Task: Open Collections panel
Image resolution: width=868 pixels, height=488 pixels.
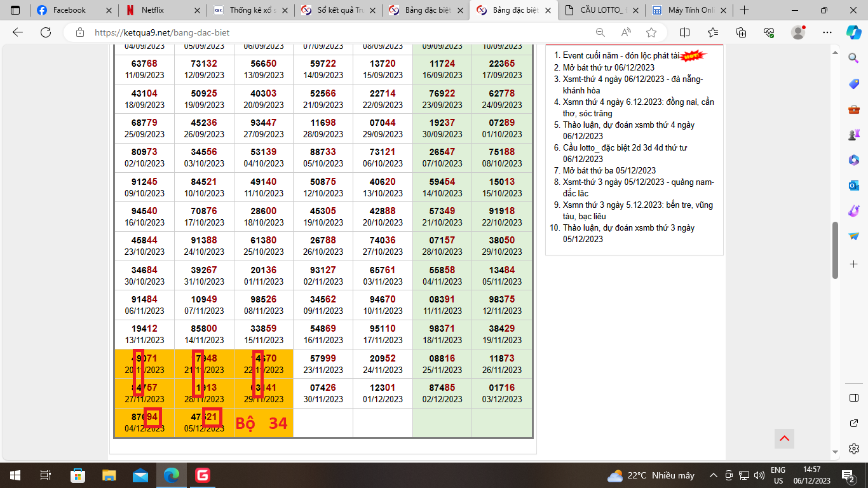Action: [741, 32]
